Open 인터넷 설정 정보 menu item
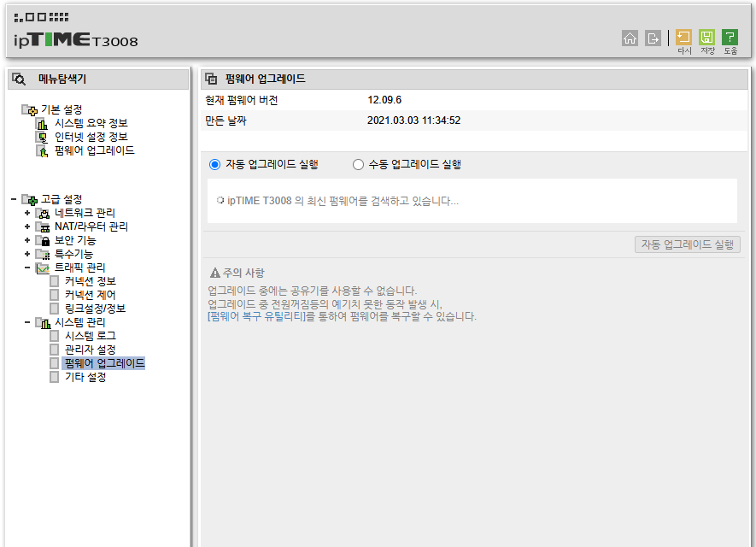756x547 pixels. click(91, 137)
